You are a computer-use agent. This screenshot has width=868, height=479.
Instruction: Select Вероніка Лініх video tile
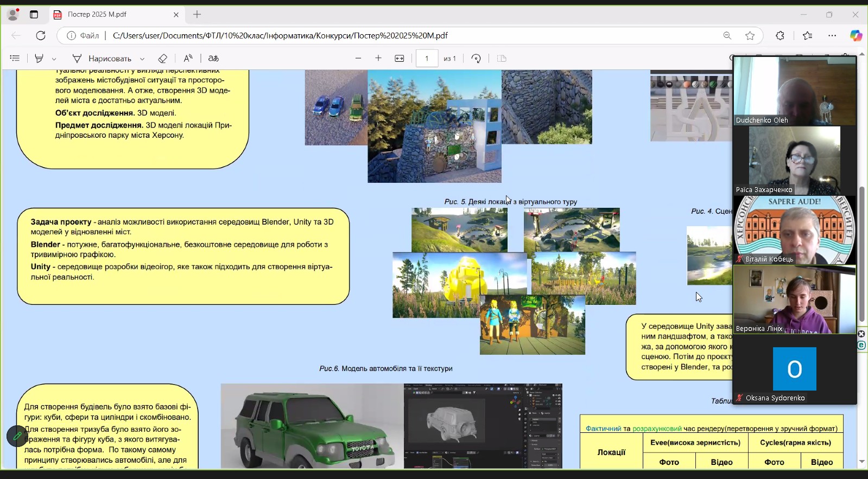click(x=795, y=299)
